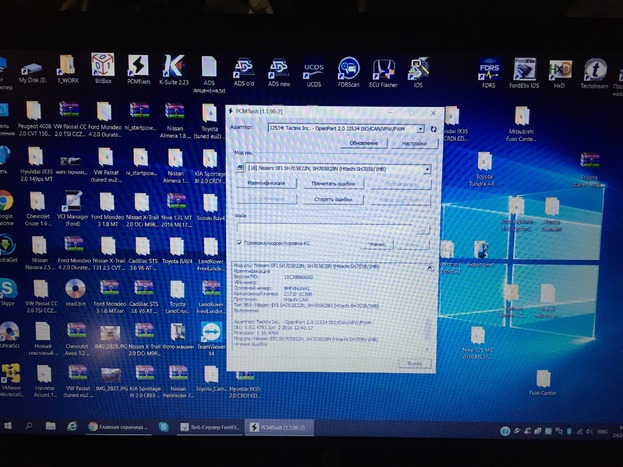Click the Идентификация button

coord(266,184)
